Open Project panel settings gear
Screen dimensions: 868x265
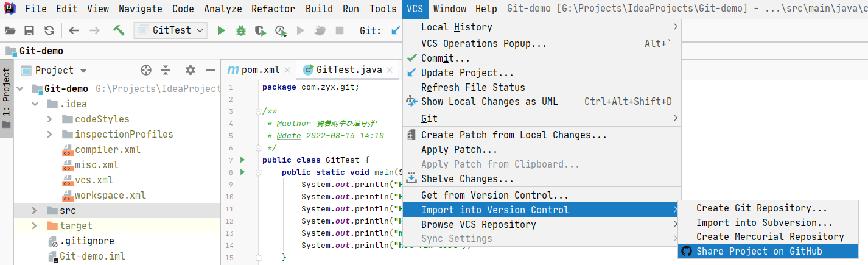[x=191, y=70]
